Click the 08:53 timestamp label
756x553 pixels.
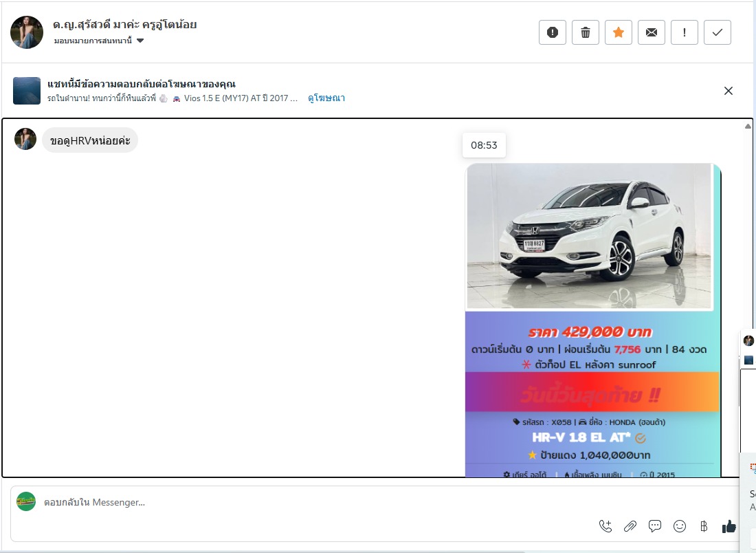(484, 145)
